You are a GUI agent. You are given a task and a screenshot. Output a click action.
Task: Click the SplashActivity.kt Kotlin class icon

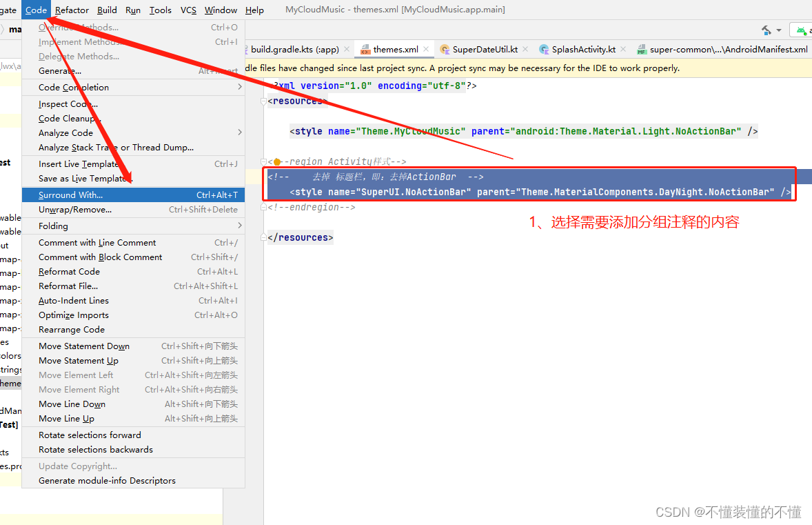click(x=544, y=49)
